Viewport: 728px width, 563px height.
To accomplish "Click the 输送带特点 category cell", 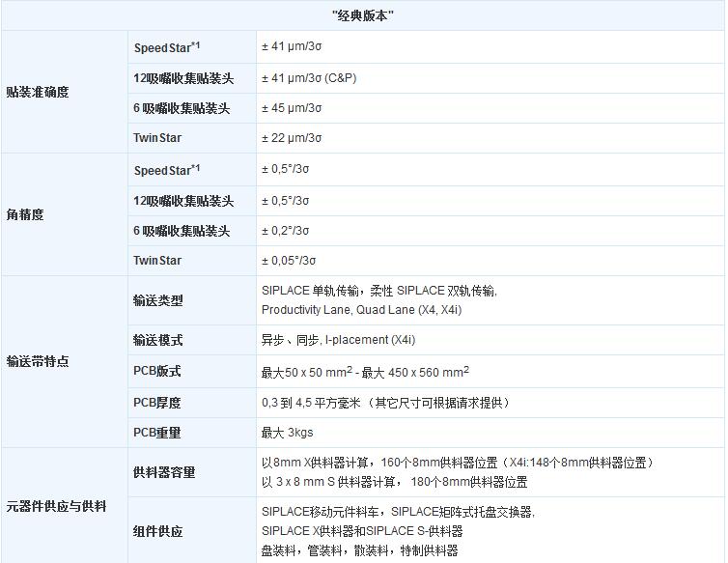I will coord(38,361).
